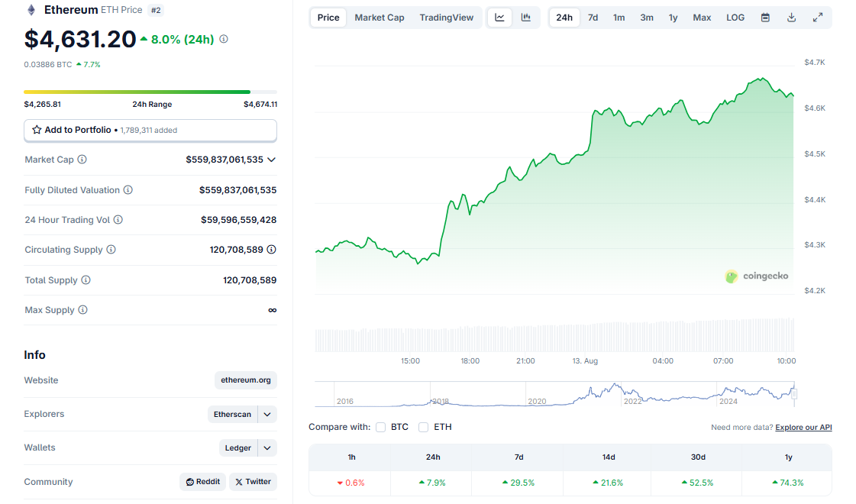Set chart range to 1y
Screen dimensions: 856x504
pyautogui.click(x=673, y=18)
